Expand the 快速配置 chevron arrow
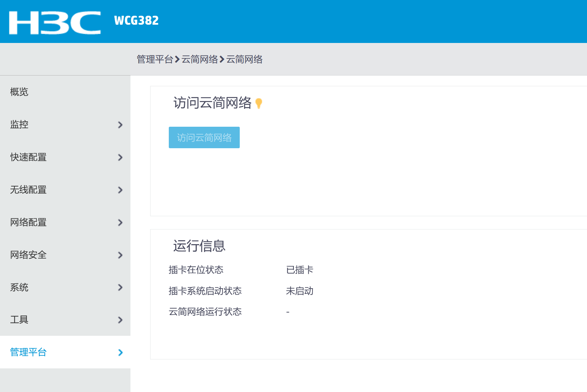Viewport: 587px width, 392px height. 120,158
